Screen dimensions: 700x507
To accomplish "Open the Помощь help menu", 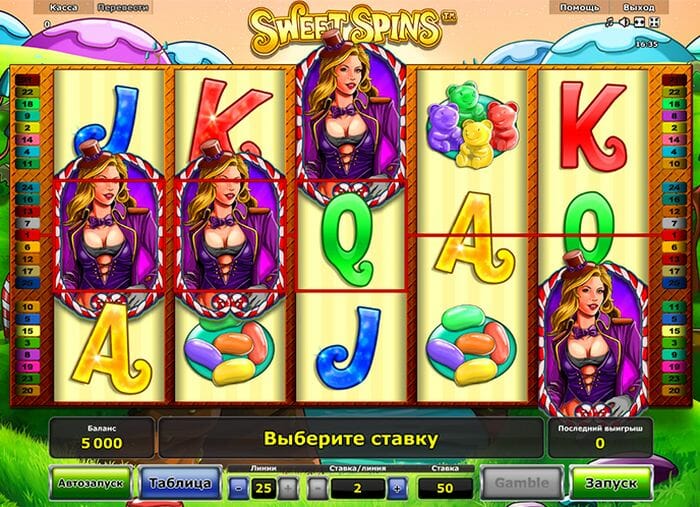I will (579, 8).
